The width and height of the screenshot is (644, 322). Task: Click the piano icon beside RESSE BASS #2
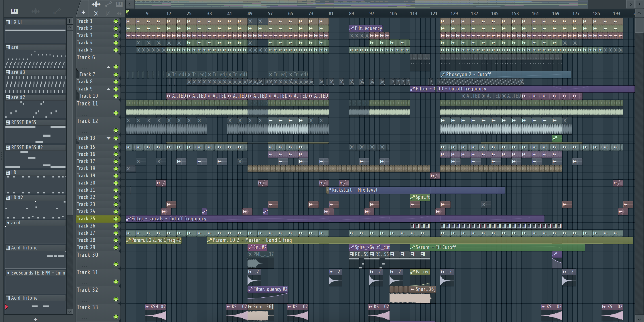(8, 148)
